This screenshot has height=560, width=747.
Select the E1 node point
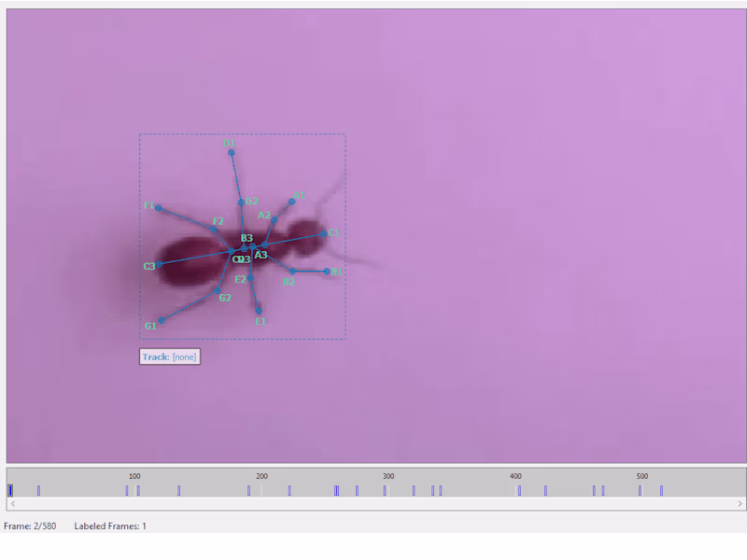coord(259,311)
